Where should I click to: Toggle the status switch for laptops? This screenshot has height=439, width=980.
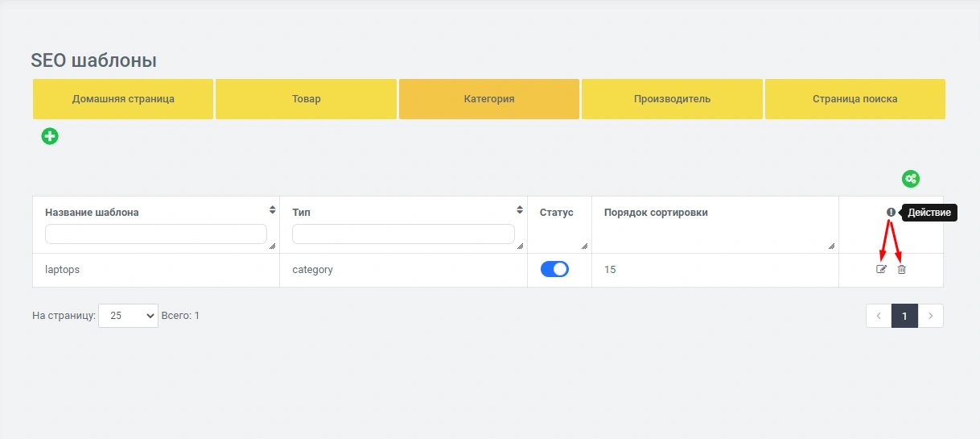coord(554,269)
